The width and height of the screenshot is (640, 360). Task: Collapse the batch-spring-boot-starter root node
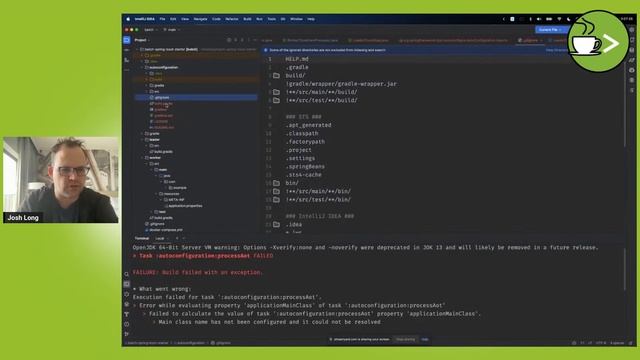(137, 49)
